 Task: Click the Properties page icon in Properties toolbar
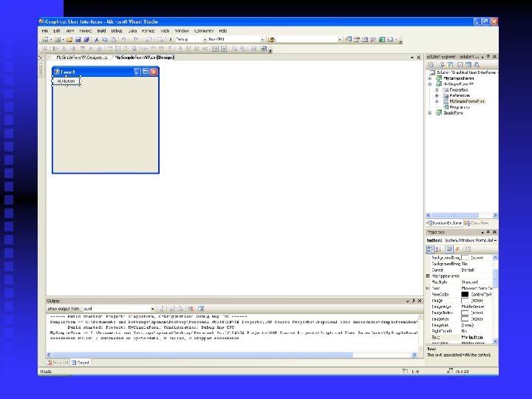467,250
